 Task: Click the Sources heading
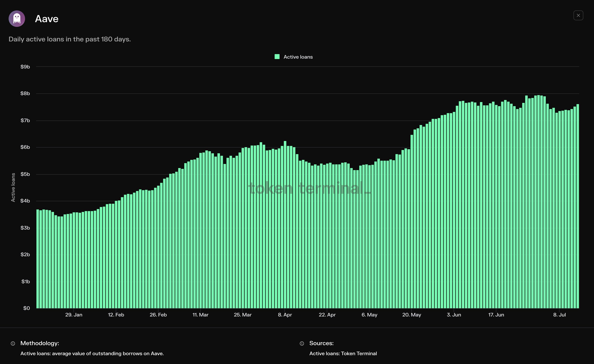321,343
